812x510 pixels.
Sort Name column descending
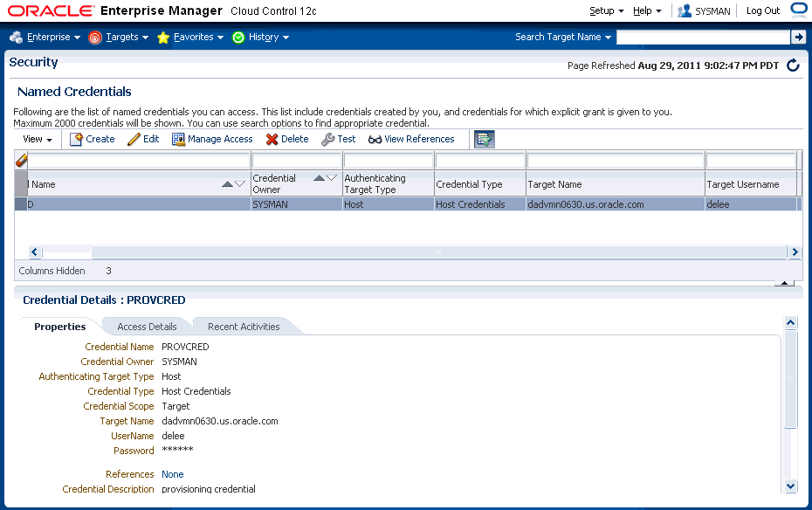pos(240,183)
